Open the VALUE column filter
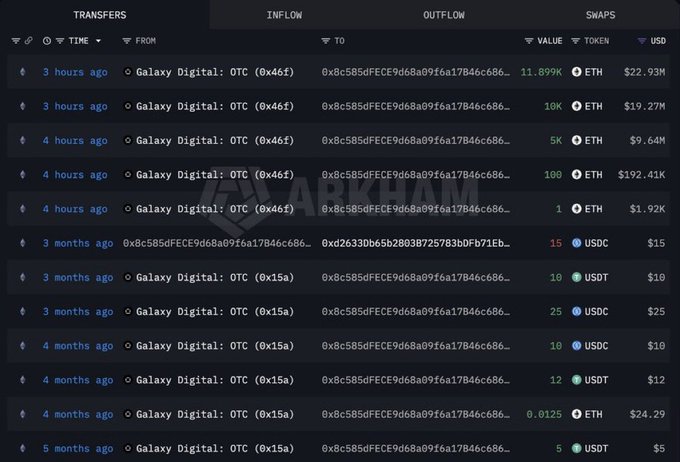 point(529,41)
